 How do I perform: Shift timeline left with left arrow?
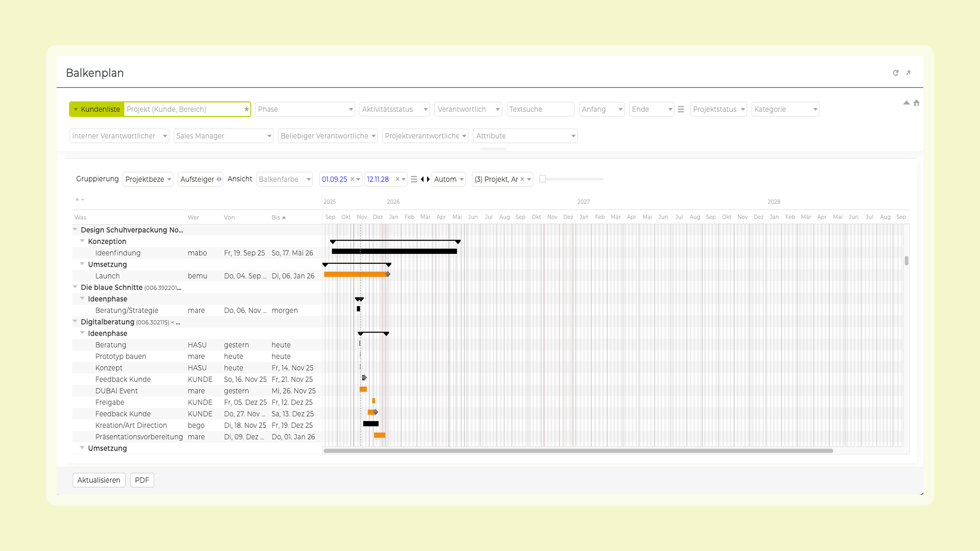pyautogui.click(x=422, y=179)
